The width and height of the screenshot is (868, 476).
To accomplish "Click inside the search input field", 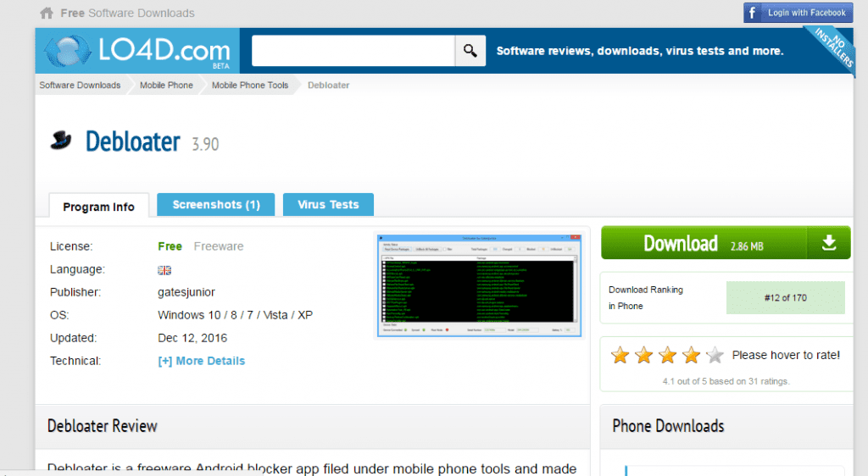I will click(x=353, y=51).
